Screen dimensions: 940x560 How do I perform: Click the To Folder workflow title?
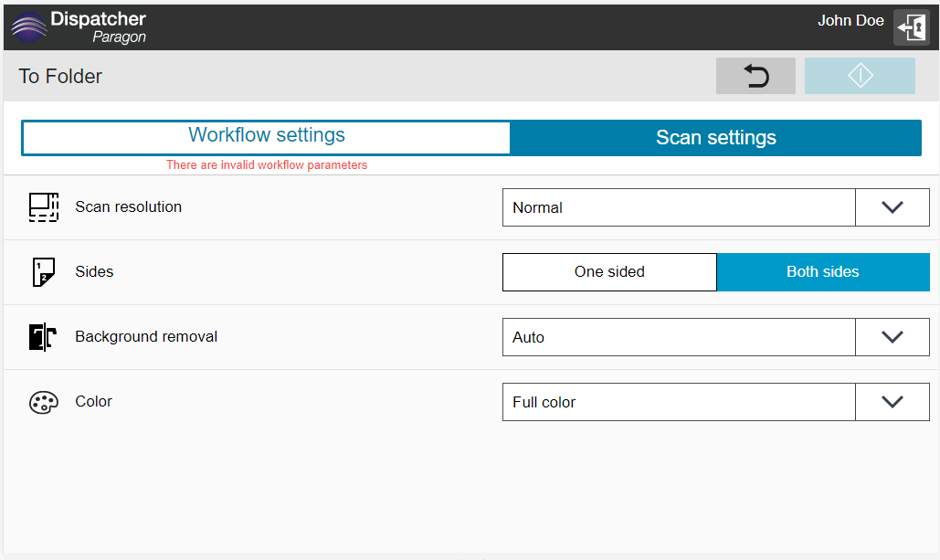pos(60,76)
